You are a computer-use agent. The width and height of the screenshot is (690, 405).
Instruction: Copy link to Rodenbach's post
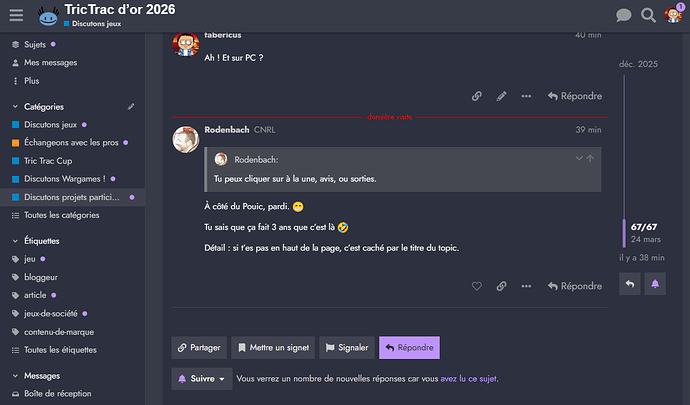tap(501, 286)
